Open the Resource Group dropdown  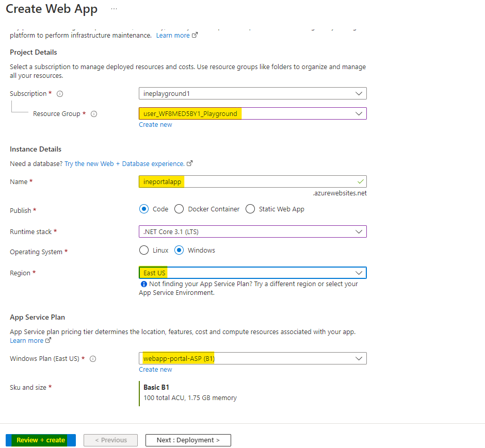[252, 114]
